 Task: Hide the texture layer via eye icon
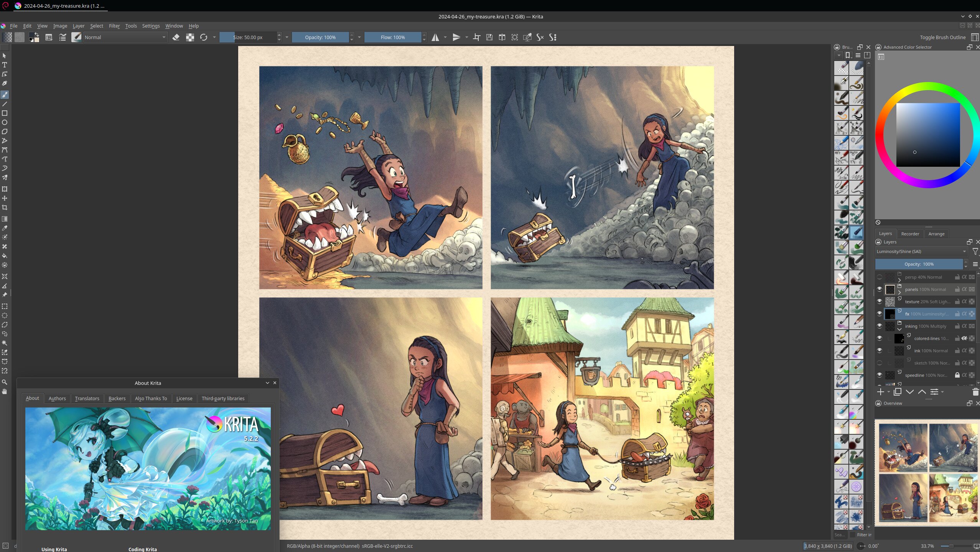click(880, 302)
